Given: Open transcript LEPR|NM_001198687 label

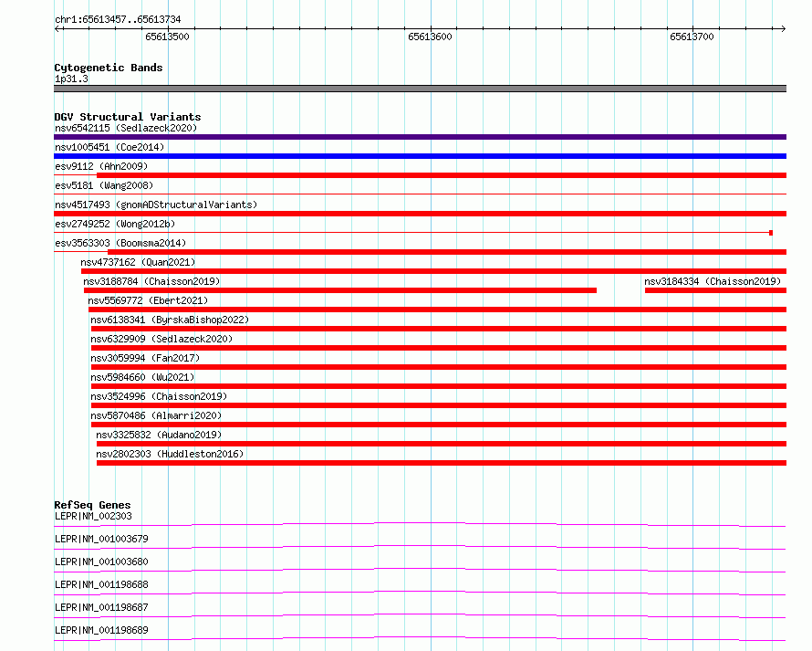Looking at the screenshot, I should pos(101,607).
